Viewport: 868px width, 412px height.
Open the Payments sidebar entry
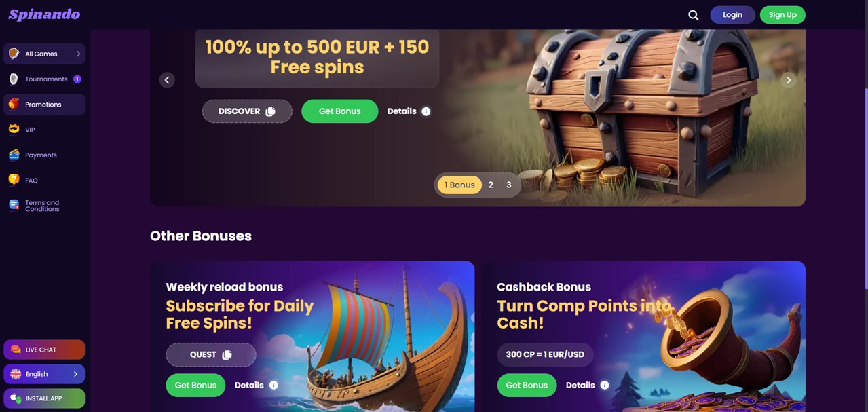coord(44,155)
